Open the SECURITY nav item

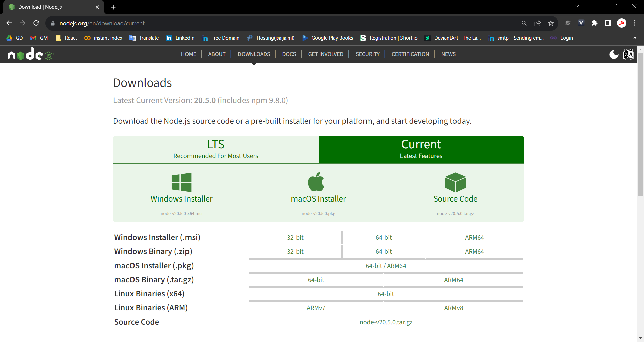368,54
